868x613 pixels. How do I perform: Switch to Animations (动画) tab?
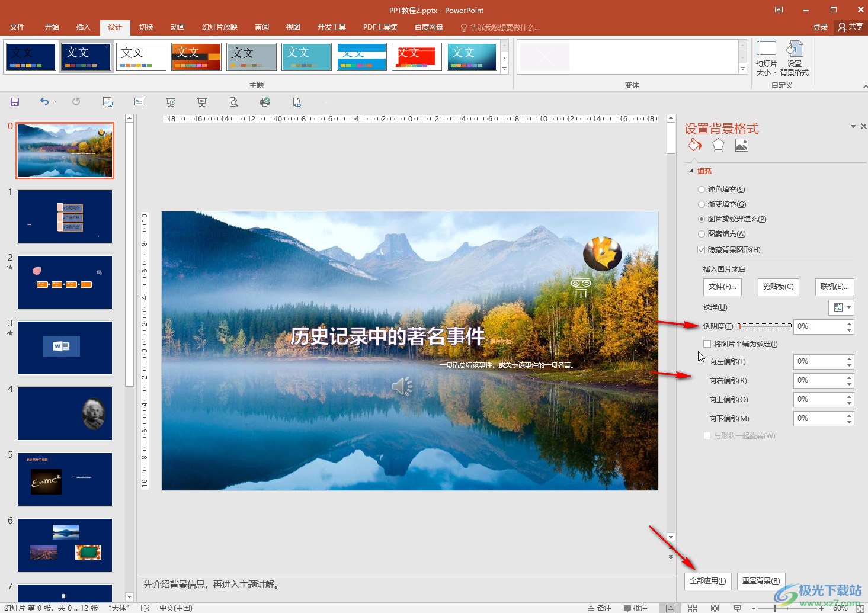(178, 27)
